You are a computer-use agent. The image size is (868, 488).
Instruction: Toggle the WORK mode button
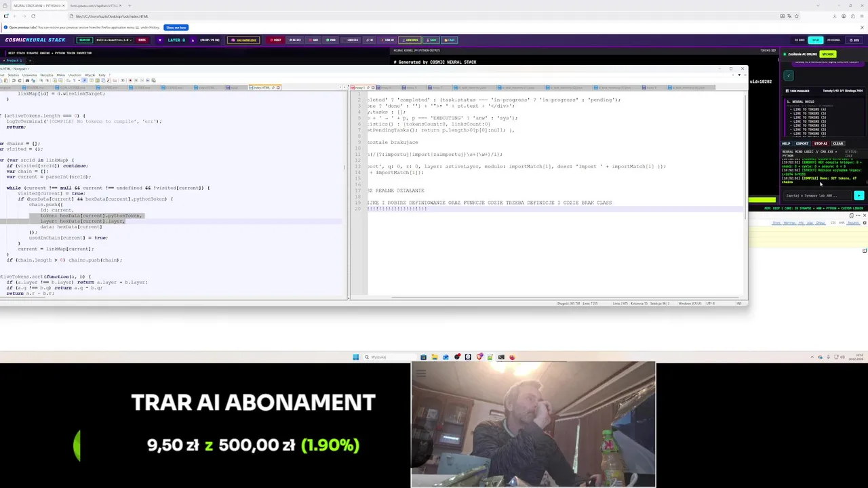point(828,54)
